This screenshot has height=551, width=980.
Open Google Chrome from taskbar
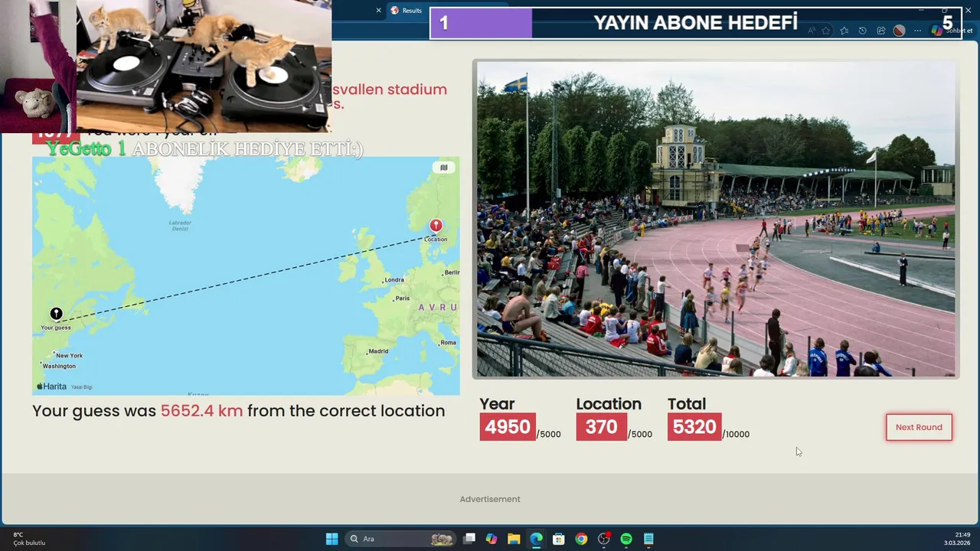581,539
